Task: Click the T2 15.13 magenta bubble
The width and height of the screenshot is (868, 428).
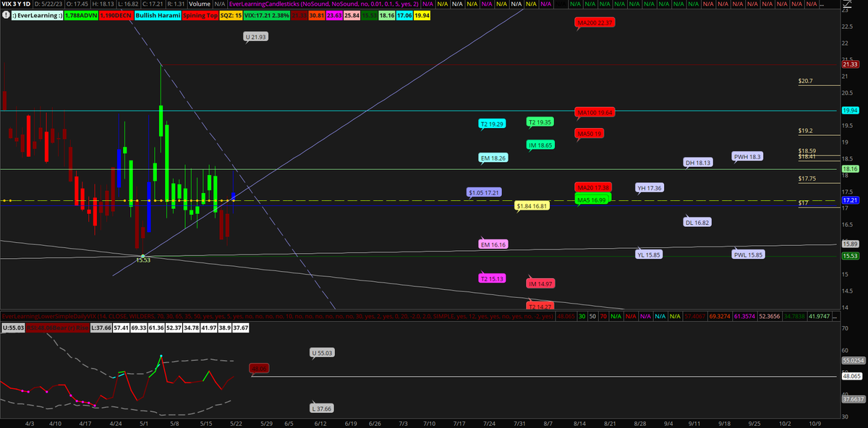Action: (x=492, y=278)
